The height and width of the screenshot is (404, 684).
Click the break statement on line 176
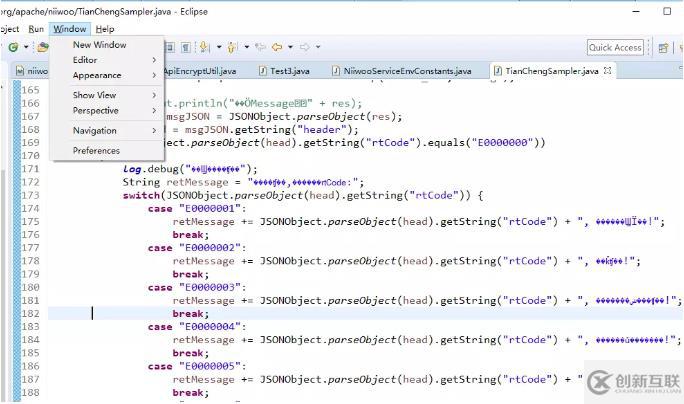[x=191, y=235]
